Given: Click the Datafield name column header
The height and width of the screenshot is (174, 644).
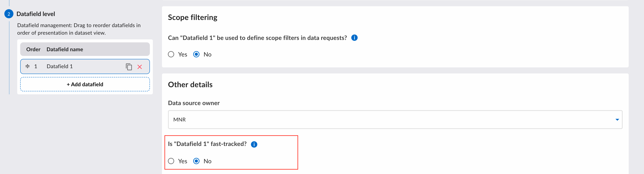Looking at the screenshot, I should (65, 49).
